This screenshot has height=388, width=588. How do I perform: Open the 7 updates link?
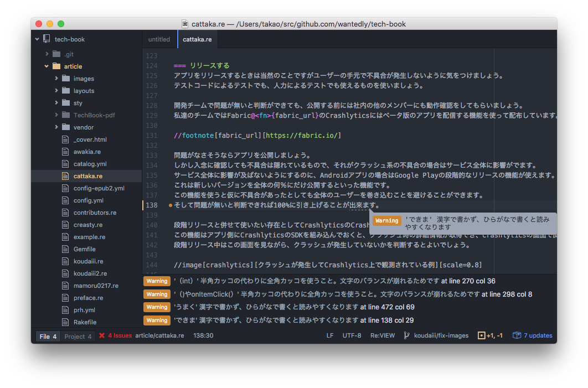pos(538,335)
